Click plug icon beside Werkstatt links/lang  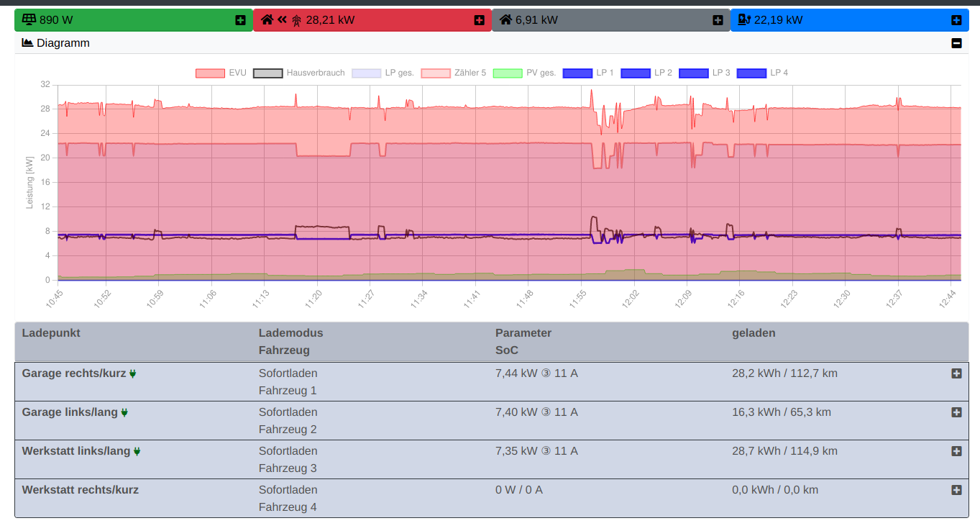(x=137, y=452)
